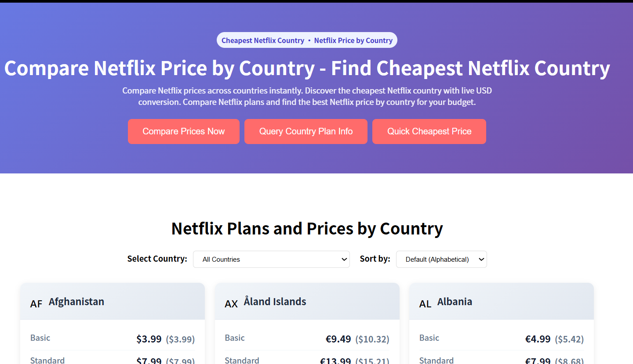Click the Sort by label
Image resolution: width=633 pixels, height=364 pixels.
[375, 259]
